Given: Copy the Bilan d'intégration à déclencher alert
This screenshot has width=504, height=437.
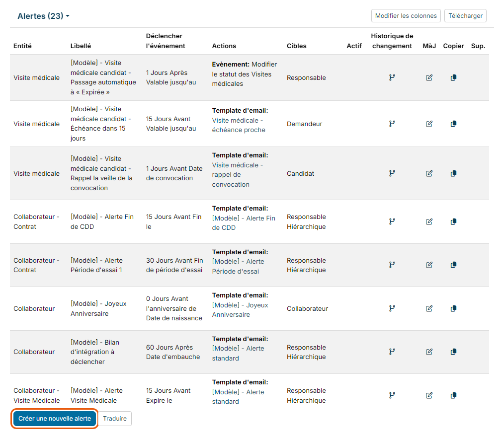Looking at the screenshot, I should pos(453,352).
